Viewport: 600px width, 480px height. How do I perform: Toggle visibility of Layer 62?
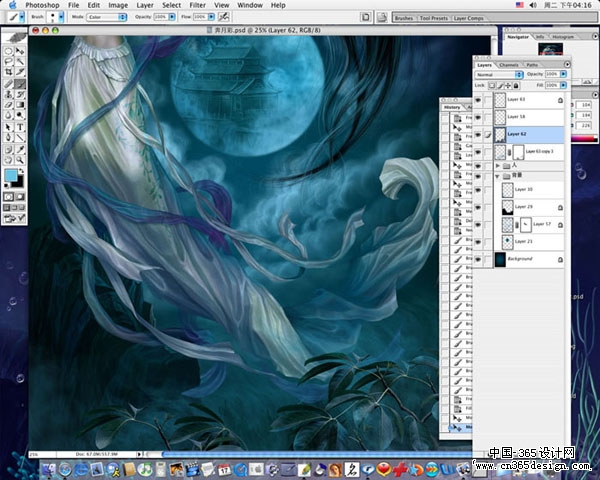click(478, 135)
